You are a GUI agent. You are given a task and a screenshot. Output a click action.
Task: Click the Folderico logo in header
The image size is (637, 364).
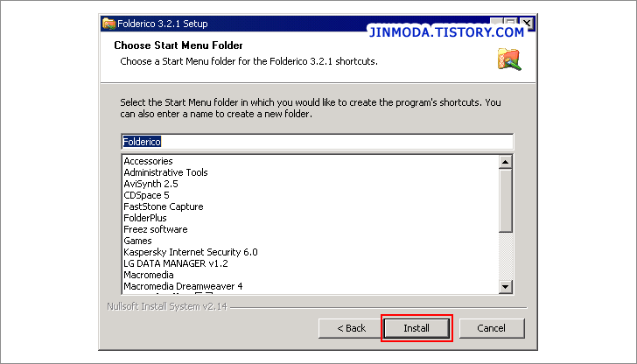click(509, 59)
